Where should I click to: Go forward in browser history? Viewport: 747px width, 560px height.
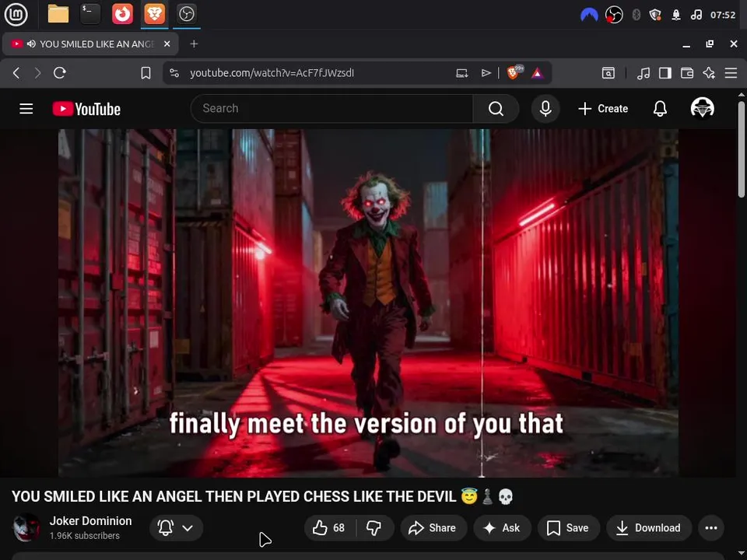[x=37, y=73]
